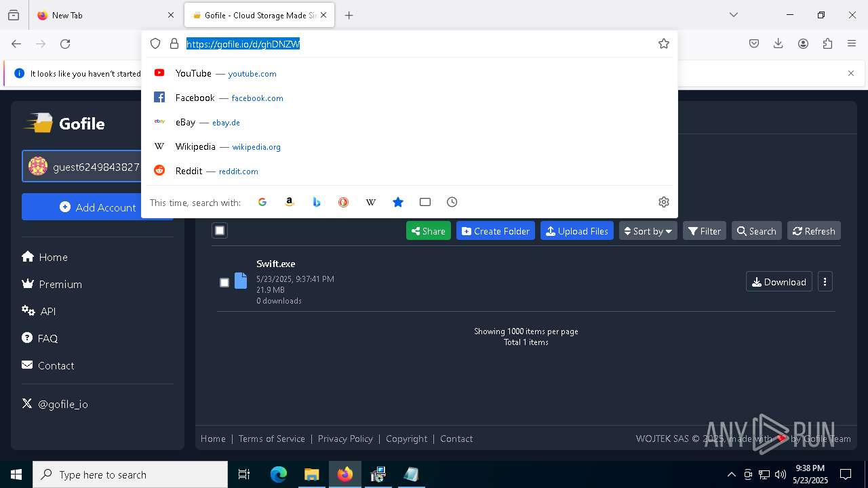868x488 pixels.
Task: Select the YouTube suggestion
Action: (x=410, y=73)
